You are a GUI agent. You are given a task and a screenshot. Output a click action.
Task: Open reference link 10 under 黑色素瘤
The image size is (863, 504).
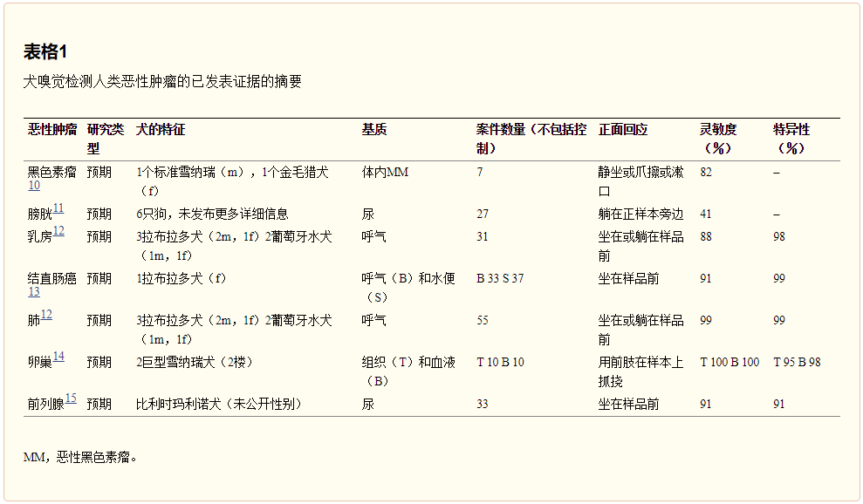coord(33,186)
